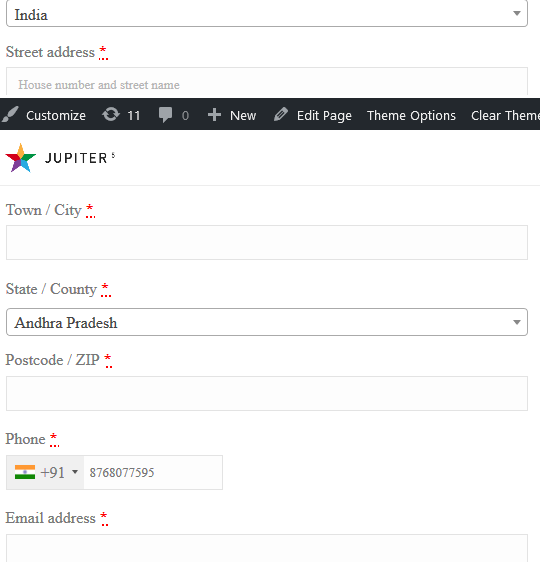This screenshot has width=540, height=562.
Task: Click the phone number field with 8768077595
Action: 153,472
